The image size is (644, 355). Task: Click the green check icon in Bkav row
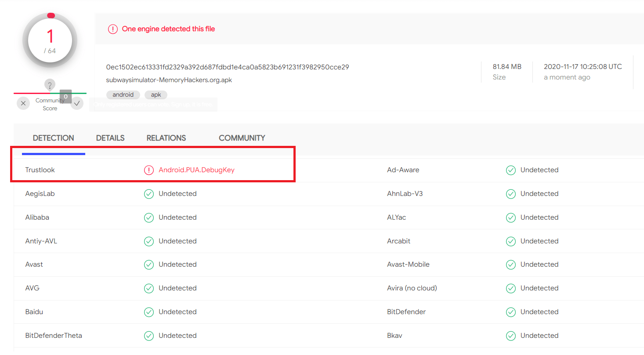[511, 336]
